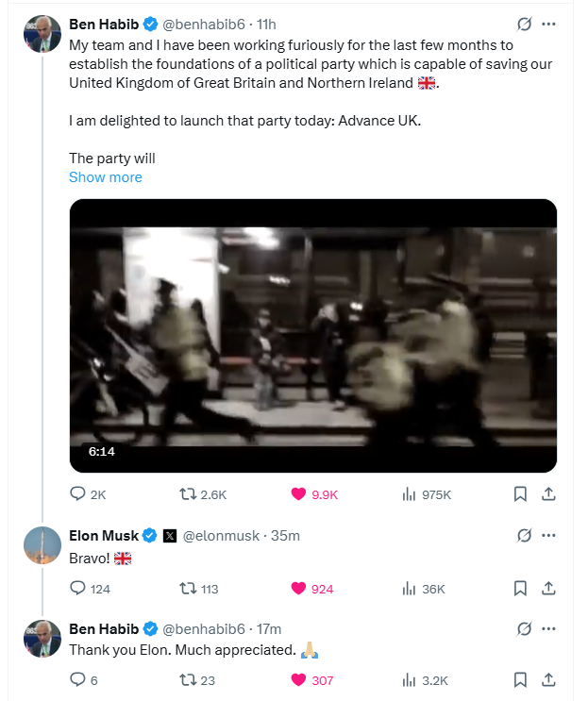
Task: Open more options on the Thank you reply
Action: (x=548, y=628)
